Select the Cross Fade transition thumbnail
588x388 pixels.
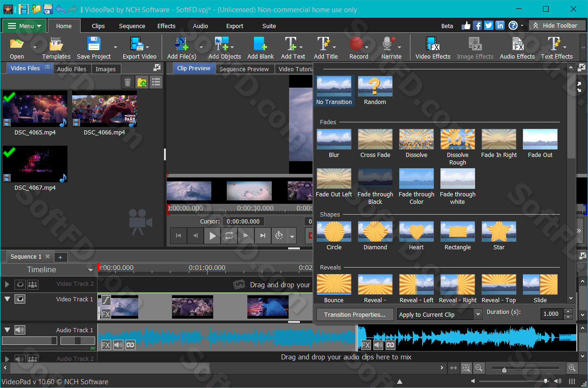(x=375, y=139)
